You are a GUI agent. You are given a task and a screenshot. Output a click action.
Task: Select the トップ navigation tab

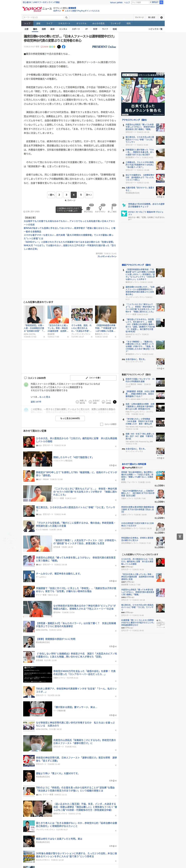(x=27, y=24)
